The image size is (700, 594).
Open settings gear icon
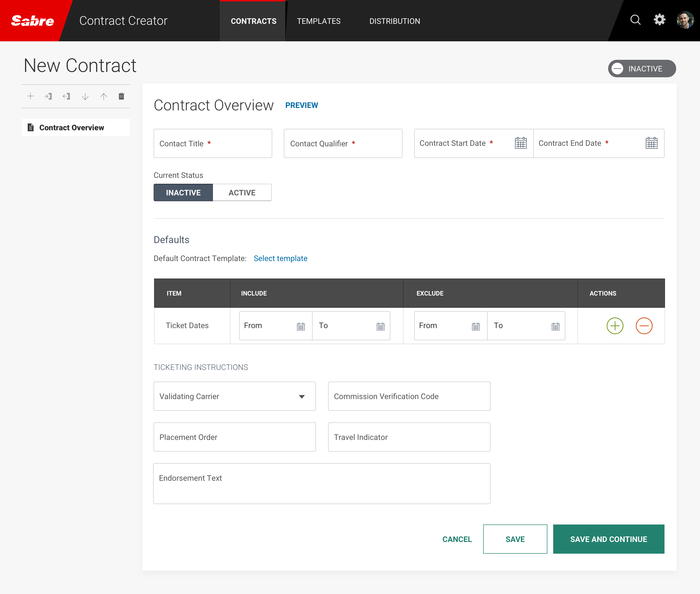pyautogui.click(x=660, y=20)
